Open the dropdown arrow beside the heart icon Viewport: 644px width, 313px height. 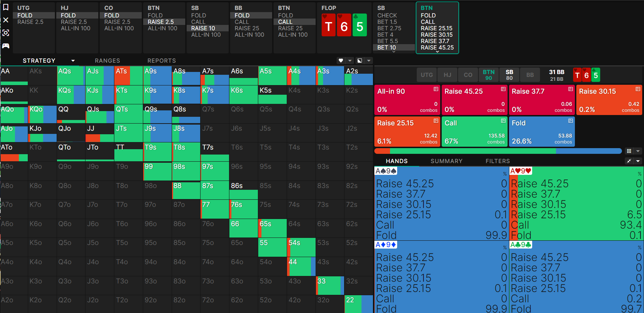tap(350, 61)
